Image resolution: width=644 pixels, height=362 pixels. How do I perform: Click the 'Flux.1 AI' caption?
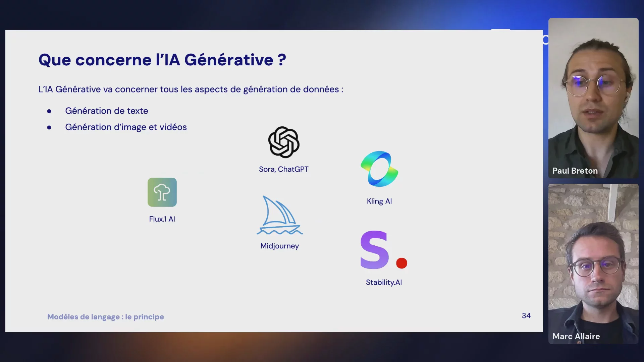(162, 219)
